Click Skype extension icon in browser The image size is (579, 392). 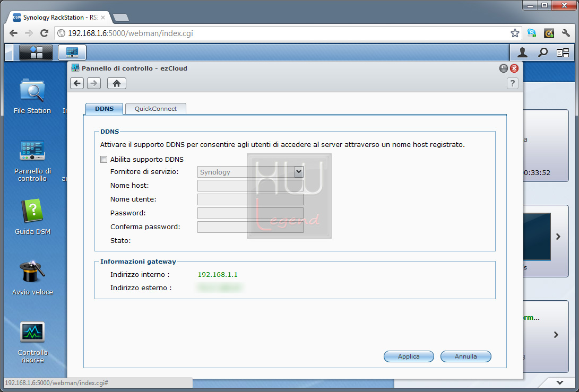[x=532, y=33]
